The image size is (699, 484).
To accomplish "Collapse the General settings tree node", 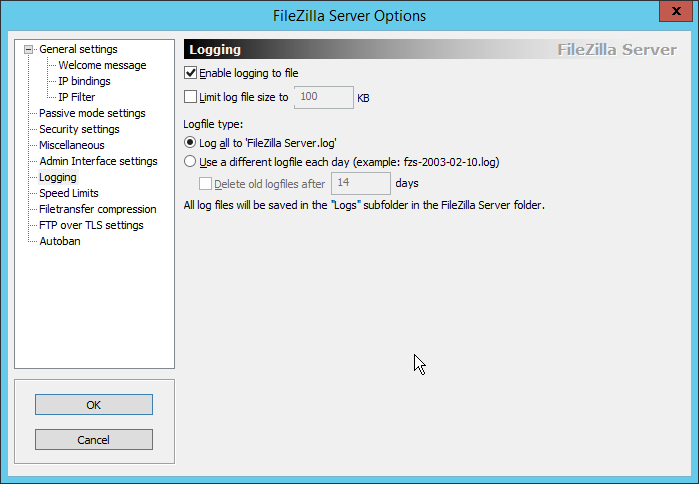I will (x=29, y=49).
